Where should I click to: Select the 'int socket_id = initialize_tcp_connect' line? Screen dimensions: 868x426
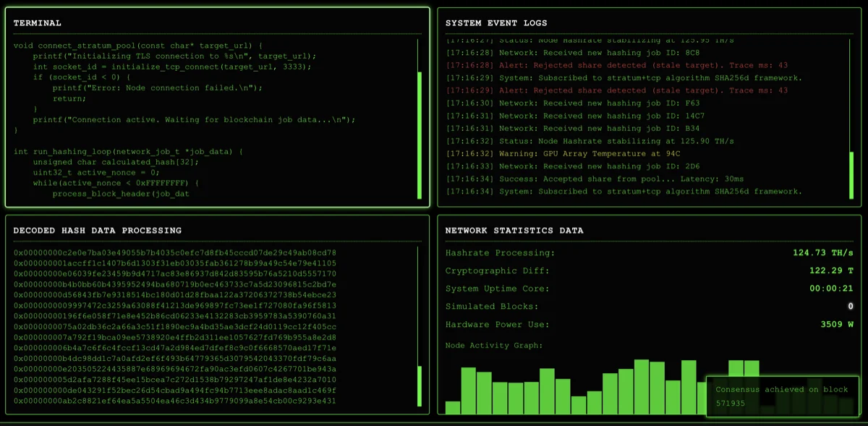[172, 67]
